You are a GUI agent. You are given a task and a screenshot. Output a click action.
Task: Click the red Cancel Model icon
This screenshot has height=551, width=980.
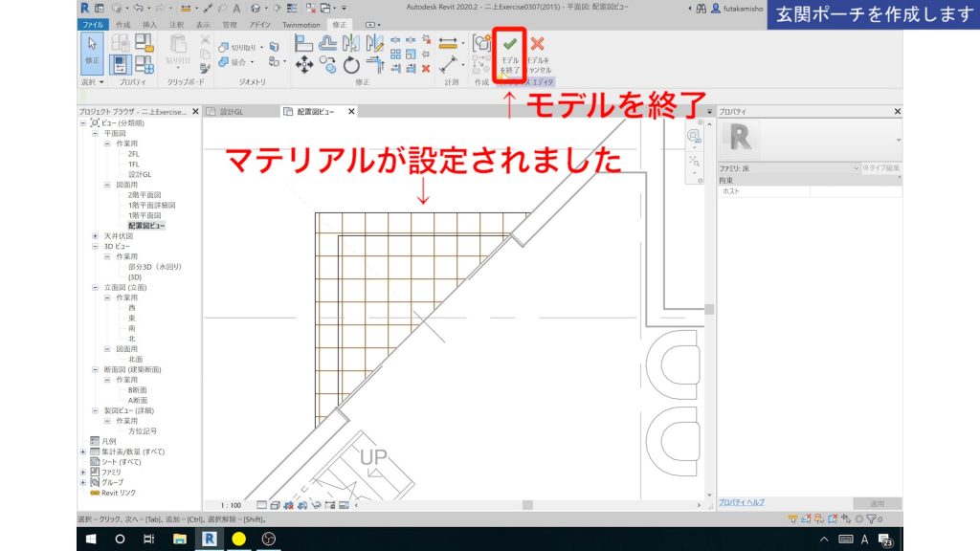point(536,42)
